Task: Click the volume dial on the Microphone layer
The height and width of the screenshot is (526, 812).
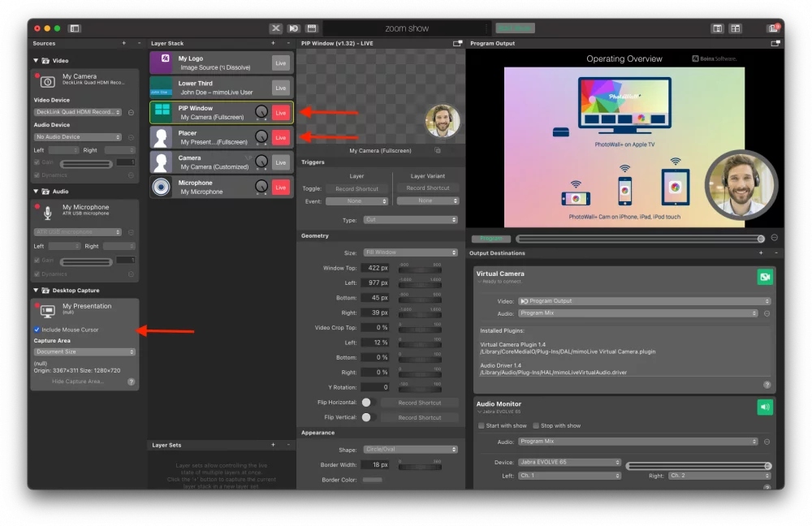Action: click(x=261, y=187)
